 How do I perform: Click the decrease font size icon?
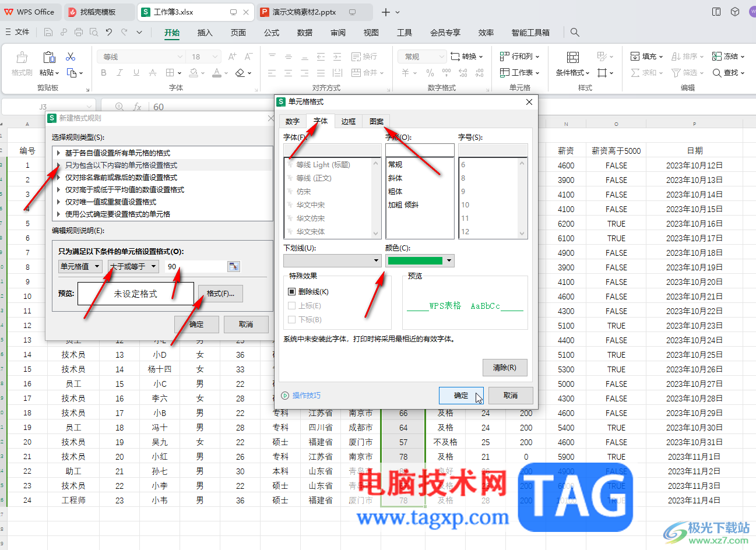pyautogui.click(x=248, y=57)
